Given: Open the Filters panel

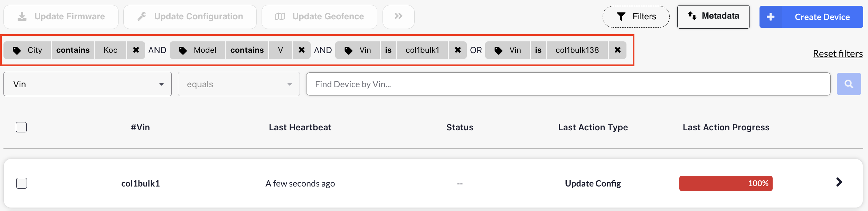Looking at the screenshot, I should 636,17.
